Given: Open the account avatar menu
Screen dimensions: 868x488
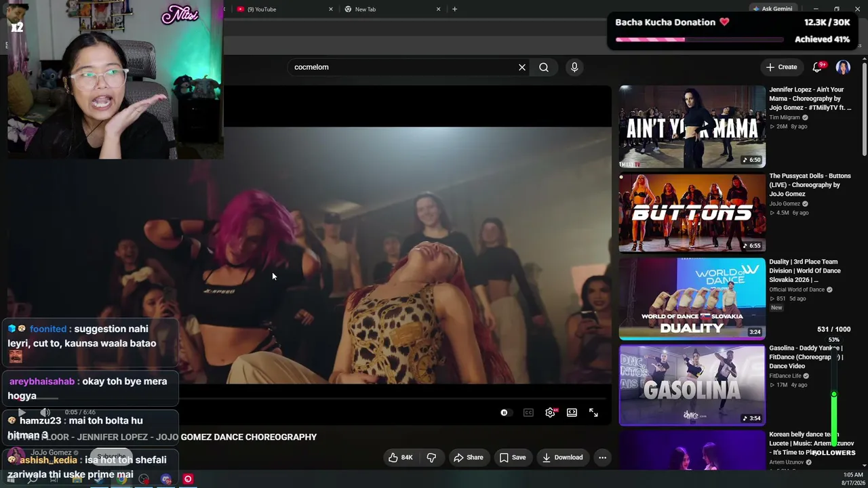Looking at the screenshot, I should [x=843, y=67].
